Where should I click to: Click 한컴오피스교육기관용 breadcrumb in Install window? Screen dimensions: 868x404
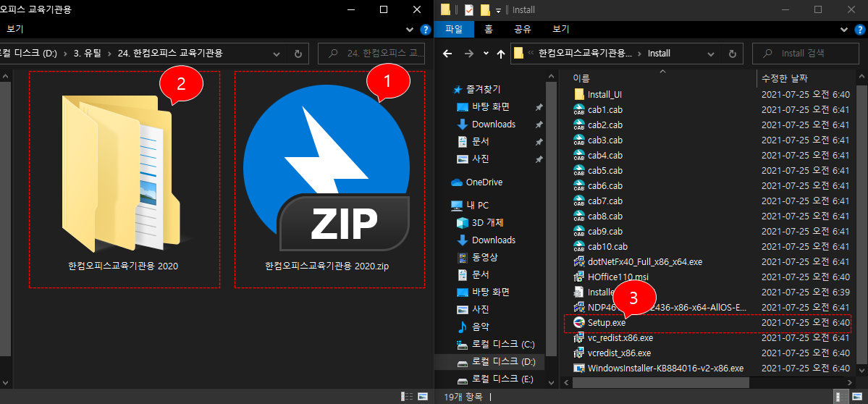click(585, 54)
